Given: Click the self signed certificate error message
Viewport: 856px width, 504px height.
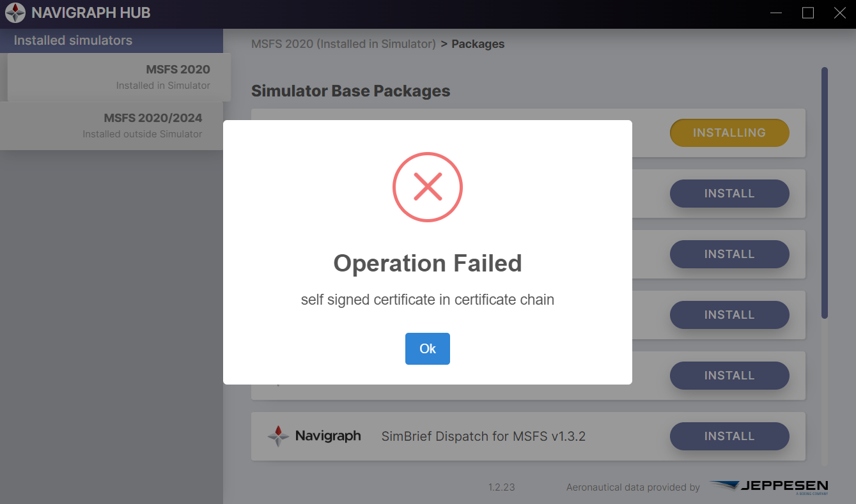Looking at the screenshot, I should [x=427, y=299].
